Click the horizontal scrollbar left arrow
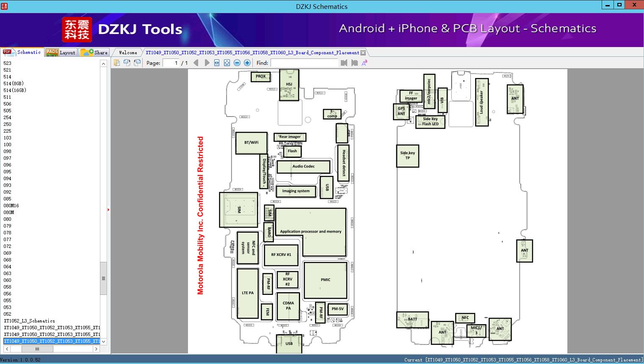This screenshot has height=364, width=644. (x=7, y=349)
